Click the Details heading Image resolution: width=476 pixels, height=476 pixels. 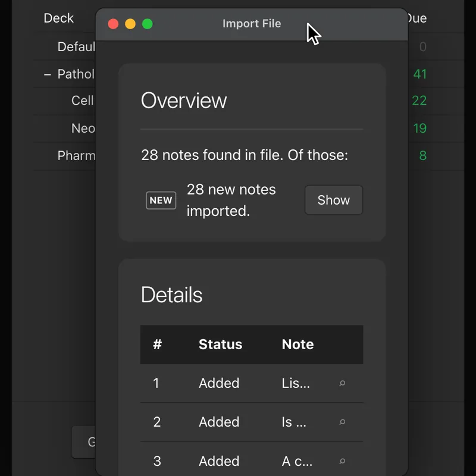(171, 295)
